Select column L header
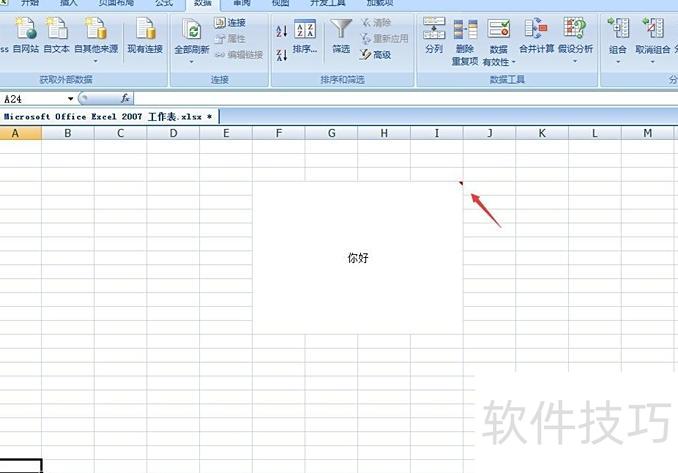Viewport: 678px width, 473px height. (595, 133)
